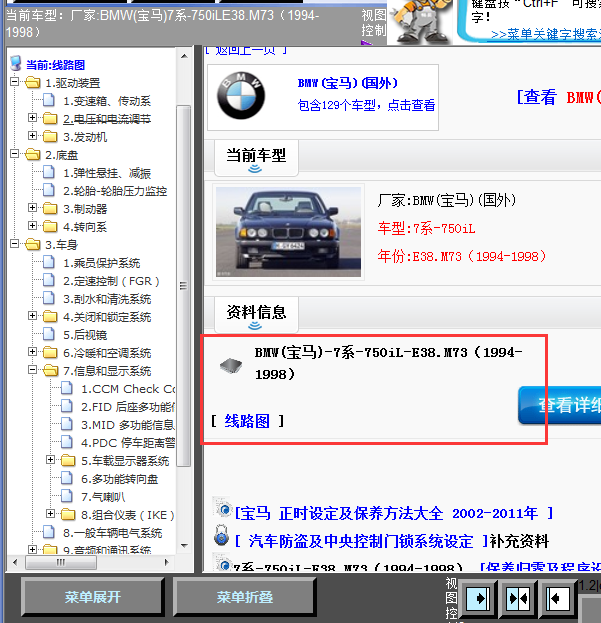Open the 当前车型 tab
Image resolution: width=601 pixels, height=623 pixels.
point(256,158)
